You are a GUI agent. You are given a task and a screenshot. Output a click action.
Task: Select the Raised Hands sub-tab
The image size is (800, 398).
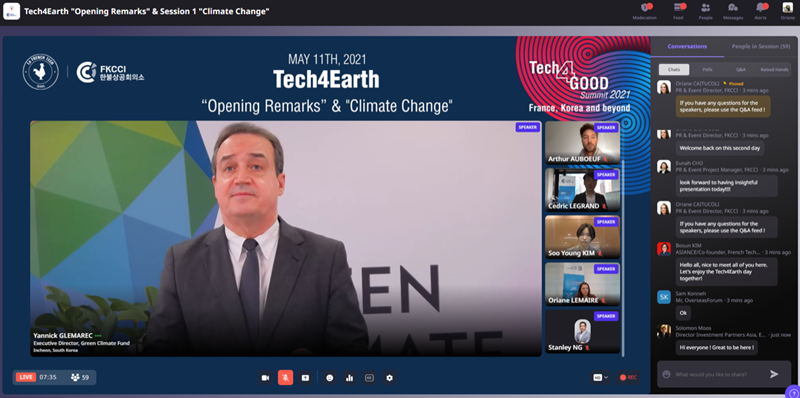coord(774,69)
